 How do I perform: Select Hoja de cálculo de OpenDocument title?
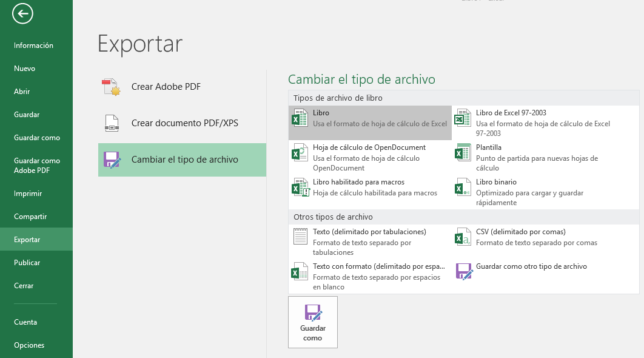coord(369,147)
